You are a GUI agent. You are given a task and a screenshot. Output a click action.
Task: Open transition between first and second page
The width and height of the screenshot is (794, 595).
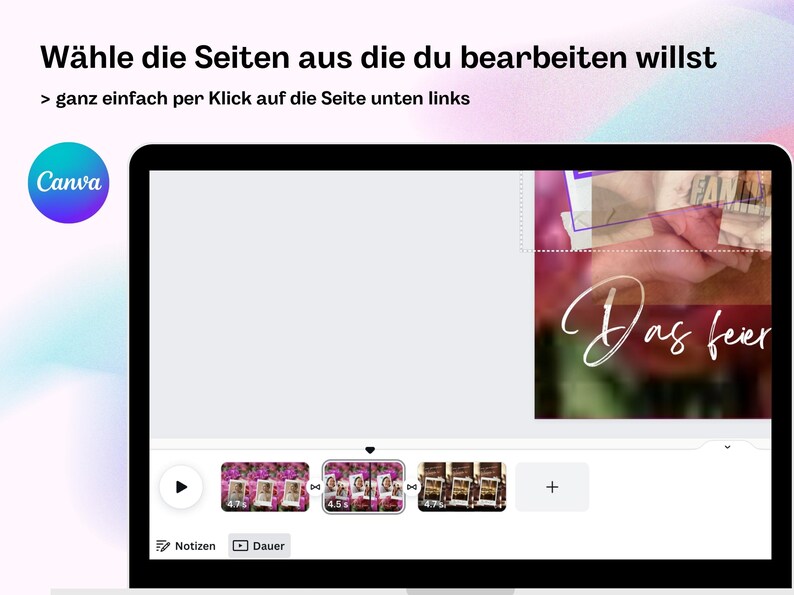click(x=315, y=487)
